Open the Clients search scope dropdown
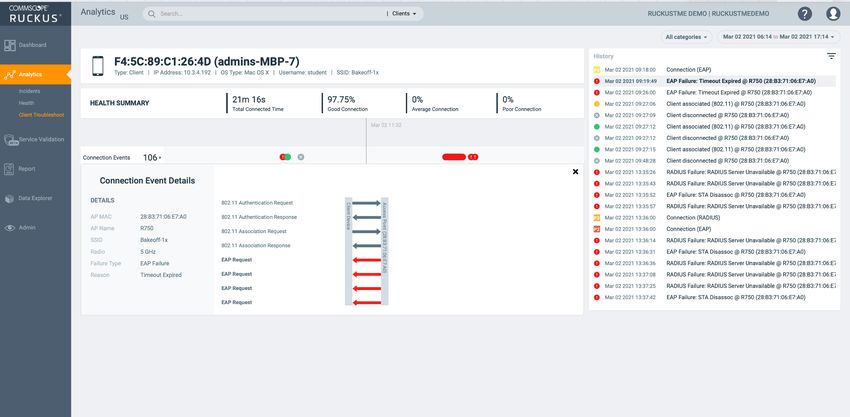The height and width of the screenshot is (417, 850). coord(404,14)
